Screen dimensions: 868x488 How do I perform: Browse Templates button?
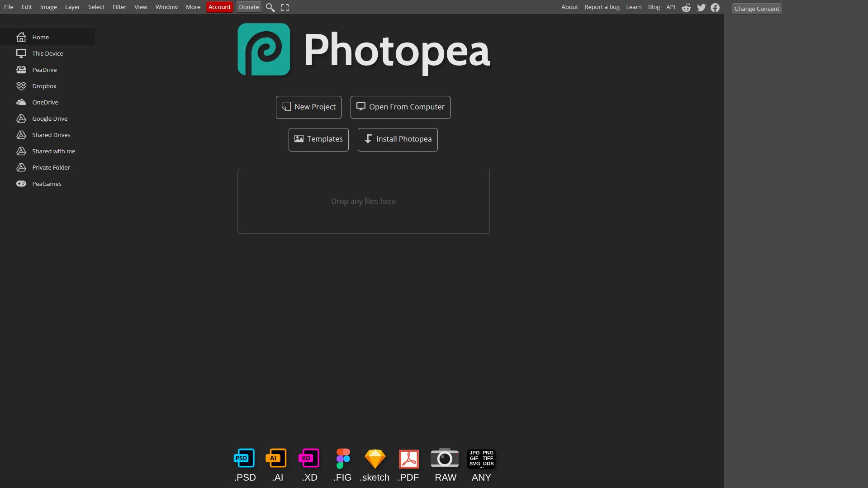point(318,139)
